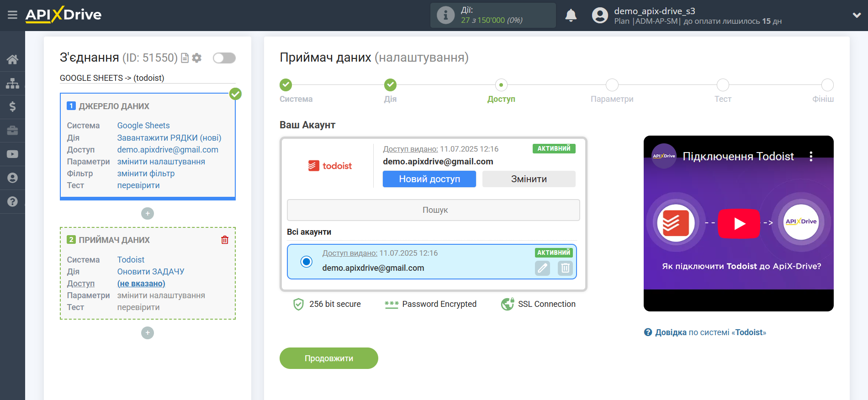Go to 'Система' step in wizard

tap(286, 85)
